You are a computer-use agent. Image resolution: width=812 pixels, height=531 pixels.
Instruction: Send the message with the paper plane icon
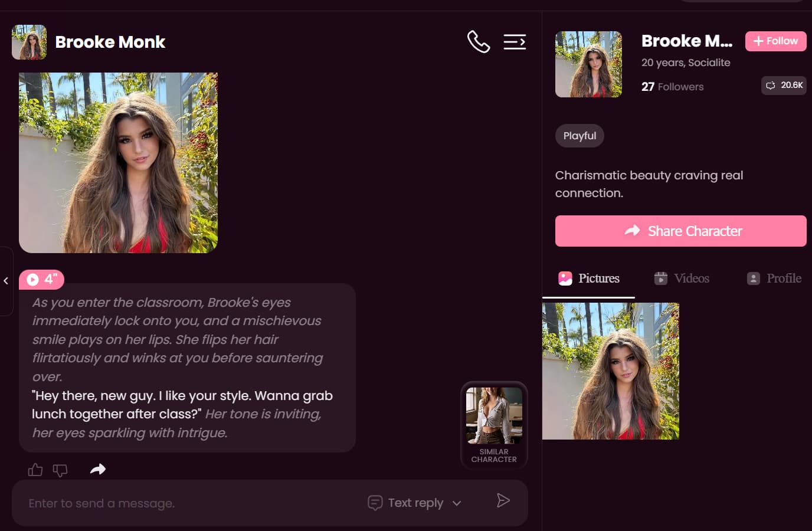[503, 501]
